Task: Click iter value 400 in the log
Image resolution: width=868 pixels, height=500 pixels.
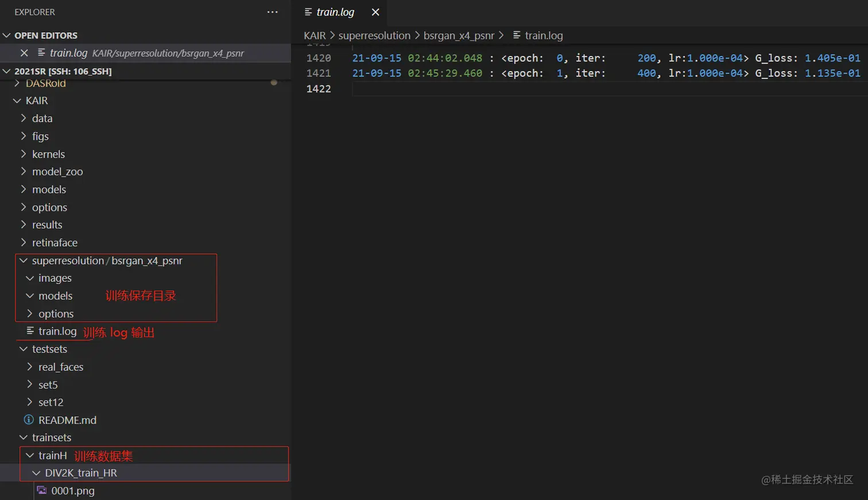Action: pyautogui.click(x=646, y=73)
